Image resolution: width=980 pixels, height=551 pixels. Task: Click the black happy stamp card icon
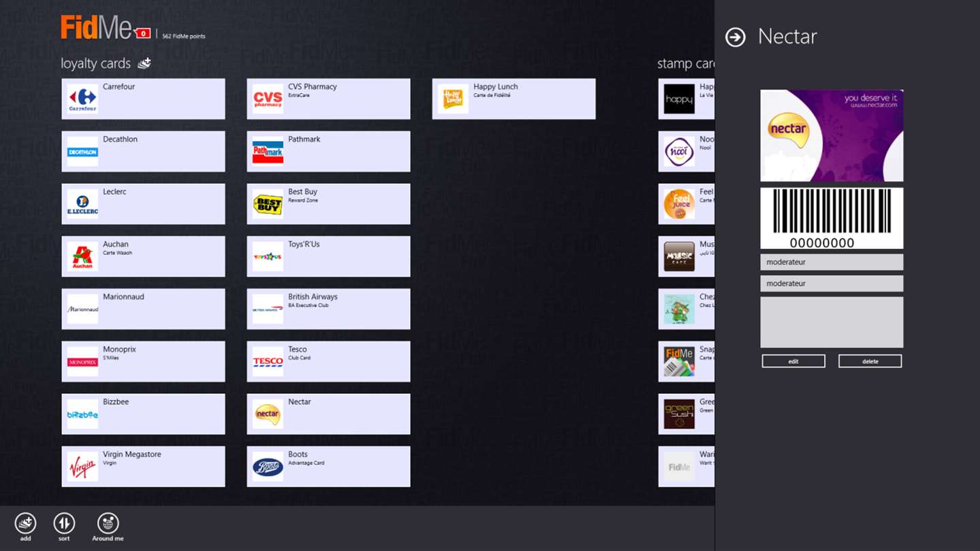coord(679,99)
